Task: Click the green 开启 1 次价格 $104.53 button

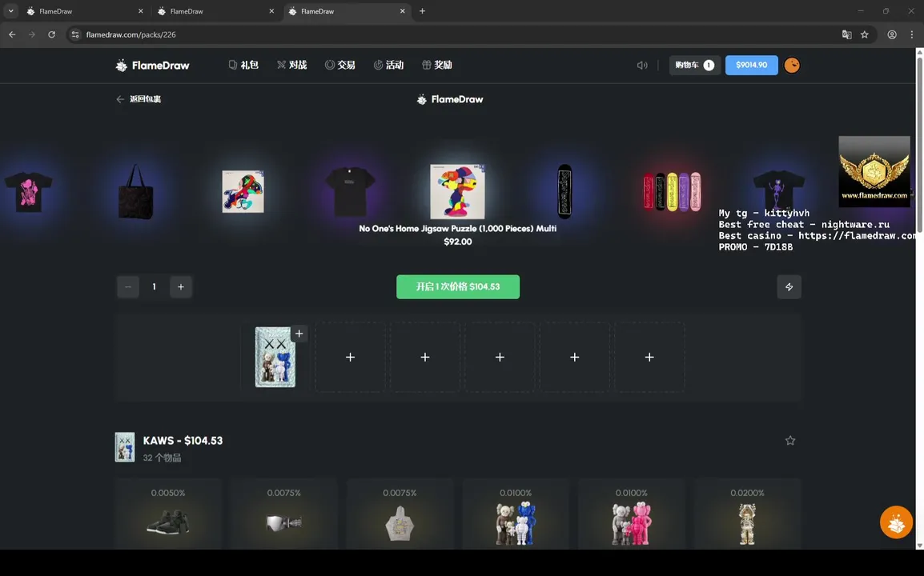Action: click(x=458, y=287)
